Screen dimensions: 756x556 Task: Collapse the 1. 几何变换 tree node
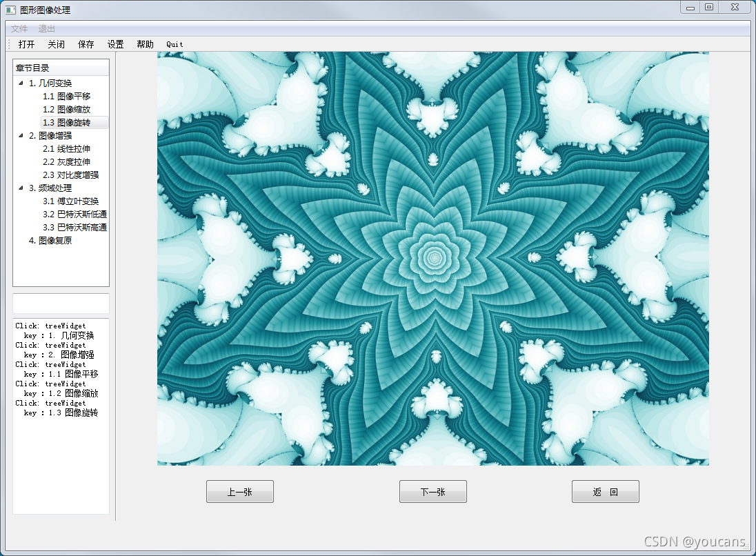coord(21,83)
